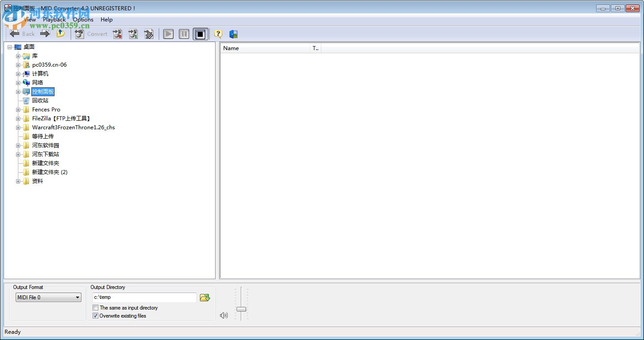The width and height of the screenshot is (644, 340).
Task: Mute volume via the speaker icon
Action: 224,315
